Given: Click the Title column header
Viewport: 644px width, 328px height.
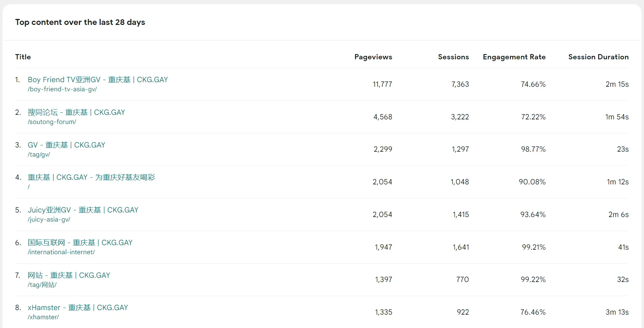Looking at the screenshot, I should coord(23,57).
